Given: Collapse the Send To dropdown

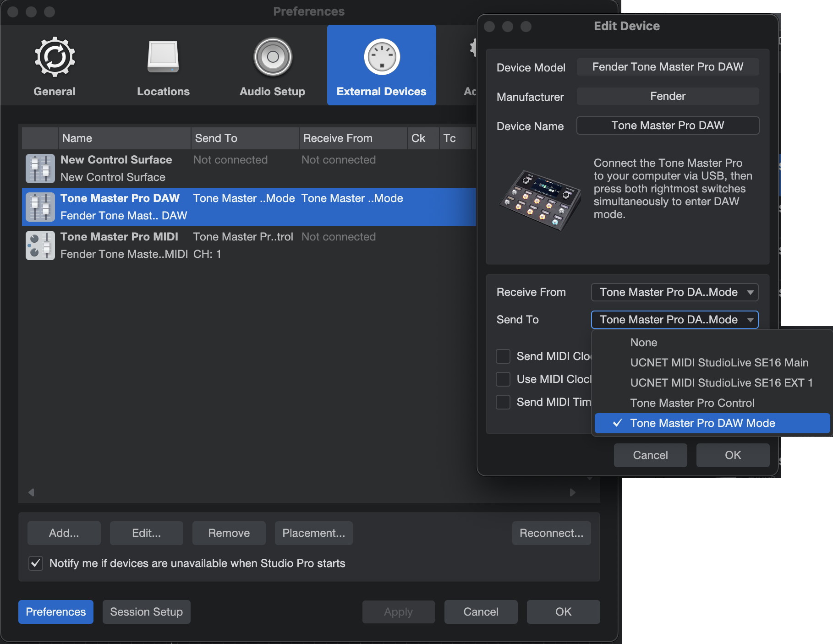Looking at the screenshot, I should click(674, 320).
